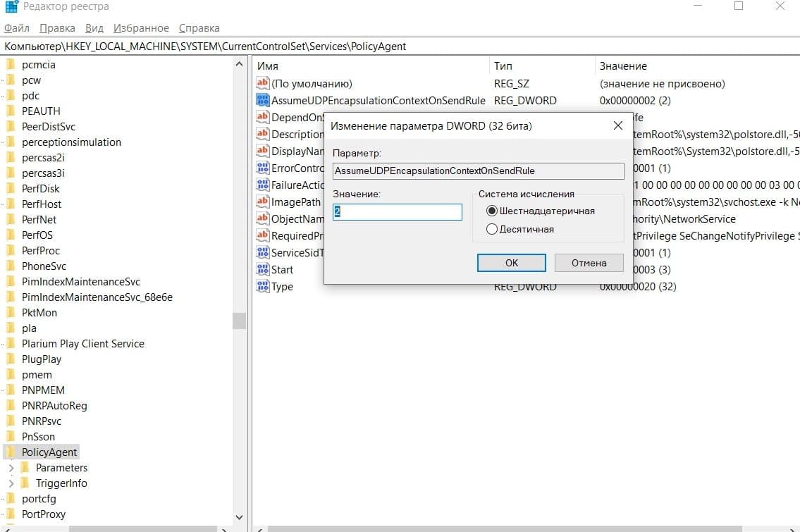800x532 pixels.
Task: Click the AssumeUDPEncapsulationContextOnSendRule DWORD value icon
Action: pos(263,101)
